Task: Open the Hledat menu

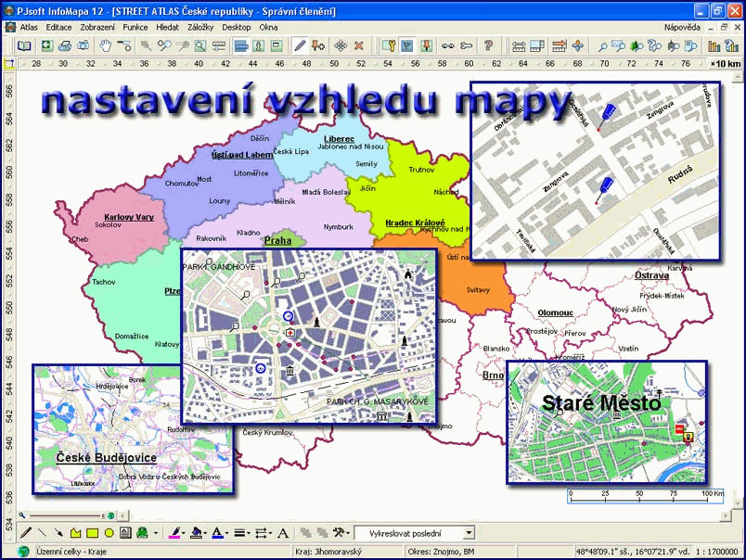Action: (167, 27)
